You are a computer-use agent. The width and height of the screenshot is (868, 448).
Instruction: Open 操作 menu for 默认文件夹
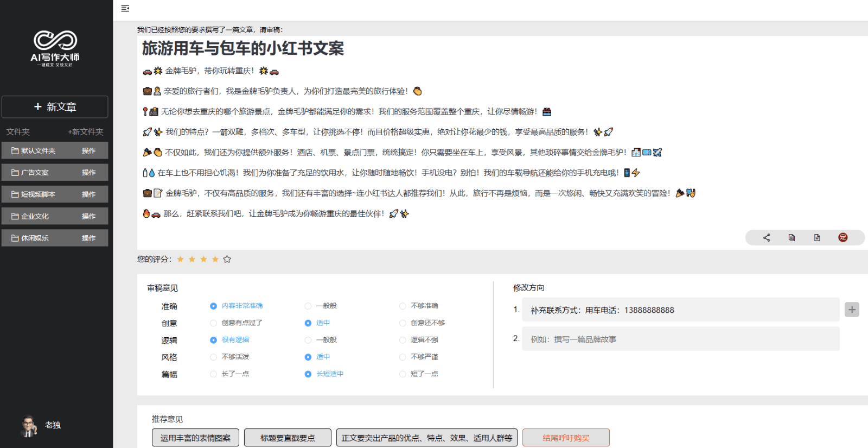pos(88,151)
